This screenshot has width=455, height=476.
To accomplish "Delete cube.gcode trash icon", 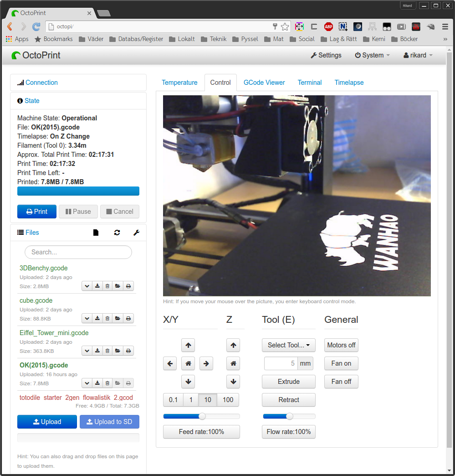I will [x=107, y=318].
